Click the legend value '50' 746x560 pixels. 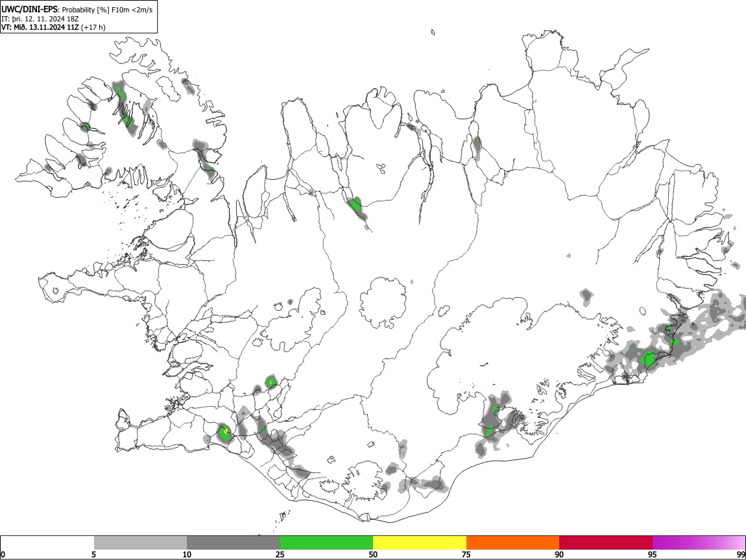373,554
